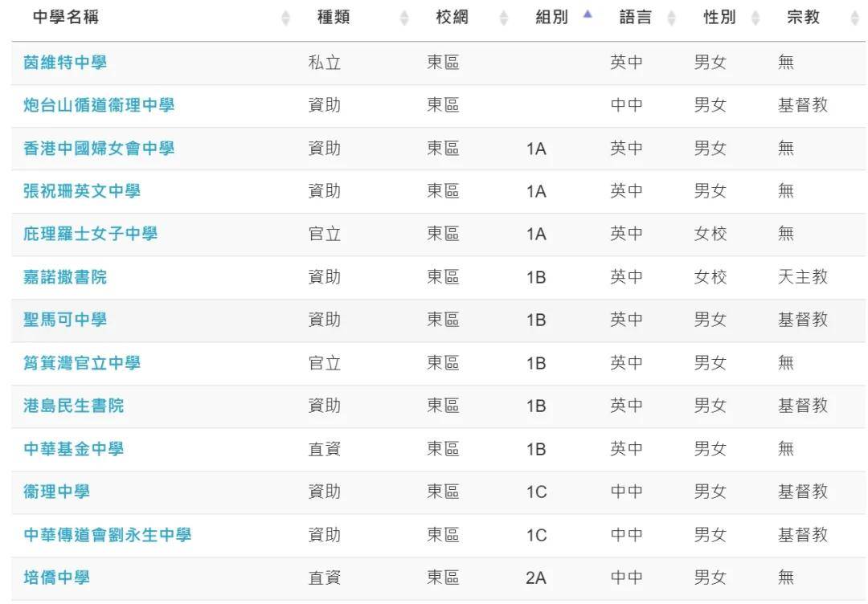Go to 筲箕灣官立中學 page
868x604 pixels.
[82, 363]
